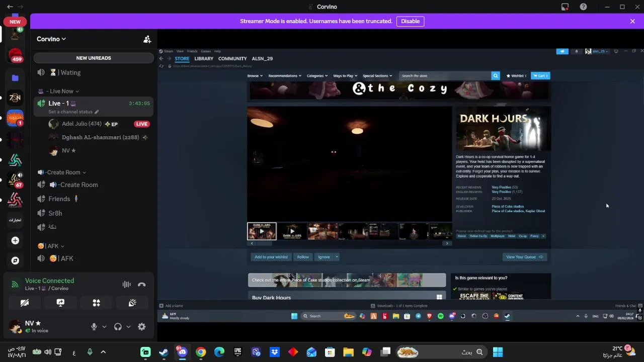The height and width of the screenshot is (362, 644).
Task: Disconnect from voice with the hang-up icon
Action: point(142,285)
